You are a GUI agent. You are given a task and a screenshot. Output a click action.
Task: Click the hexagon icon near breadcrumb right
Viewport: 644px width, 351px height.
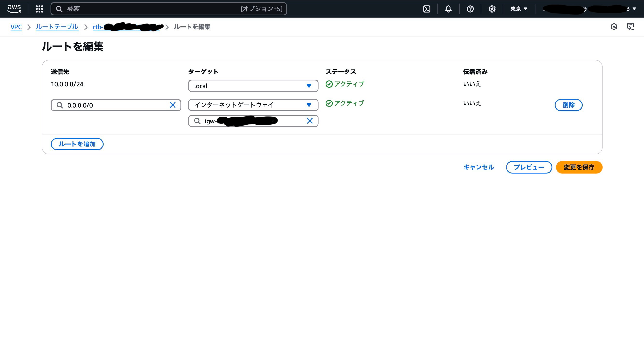[614, 27]
